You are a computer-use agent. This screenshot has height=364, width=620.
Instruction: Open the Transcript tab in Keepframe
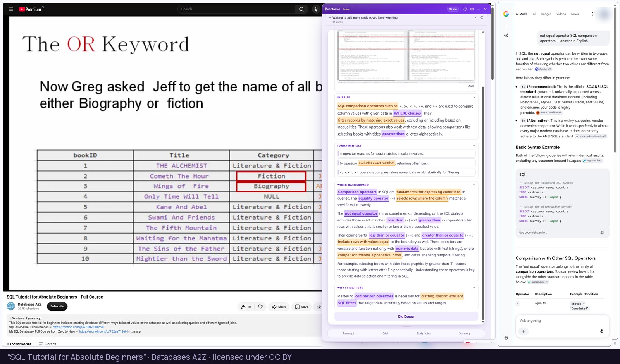coord(348,333)
